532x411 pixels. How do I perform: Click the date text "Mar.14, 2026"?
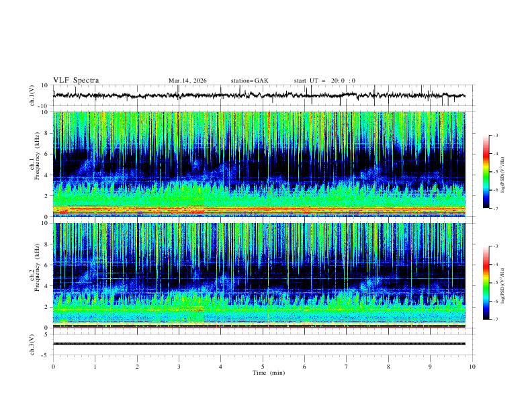coord(187,81)
